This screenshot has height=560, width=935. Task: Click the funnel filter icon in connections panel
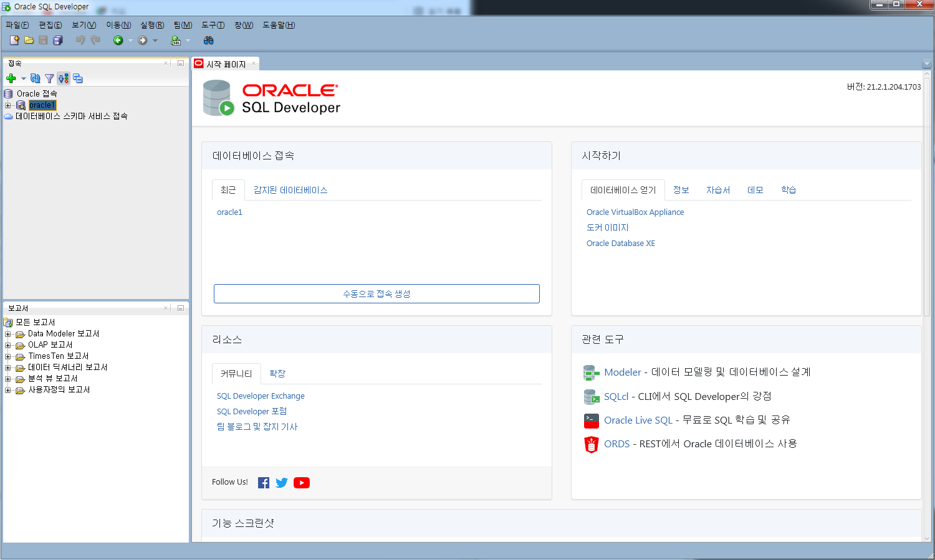click(49, 78)
